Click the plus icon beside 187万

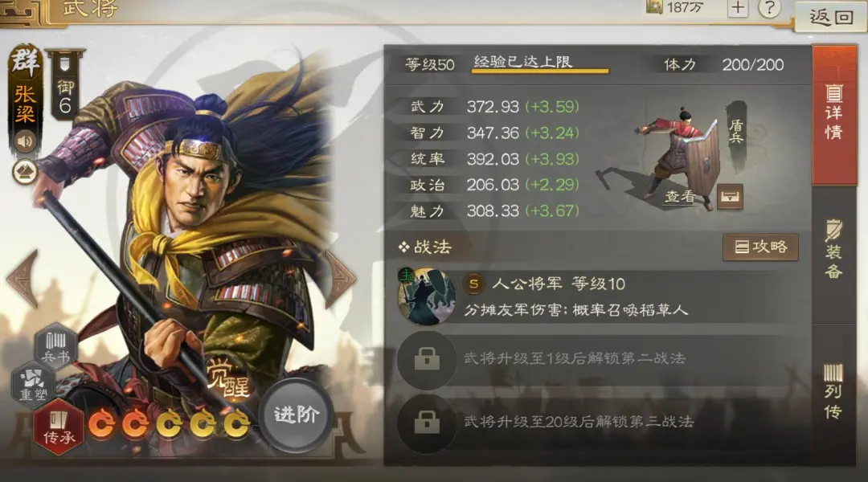[x=738, y=8]
